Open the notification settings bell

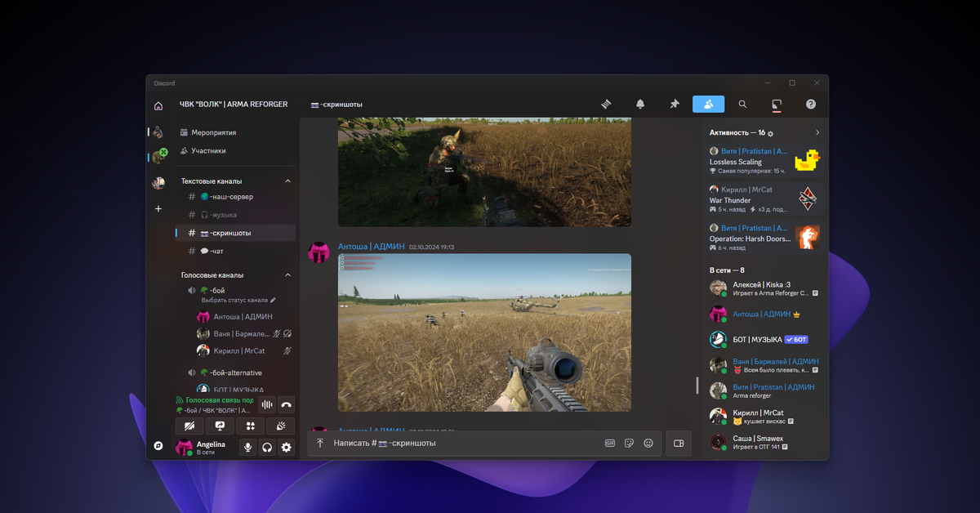(640, 105)
